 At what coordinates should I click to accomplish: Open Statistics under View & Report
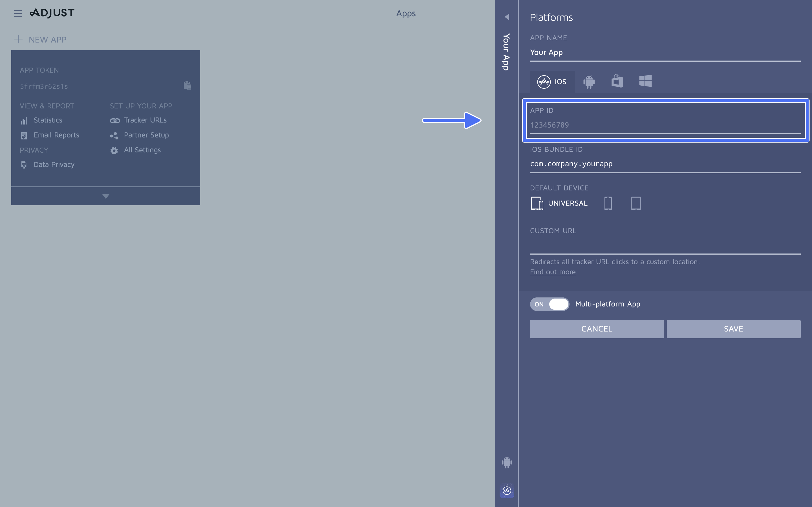click(48, 120)
